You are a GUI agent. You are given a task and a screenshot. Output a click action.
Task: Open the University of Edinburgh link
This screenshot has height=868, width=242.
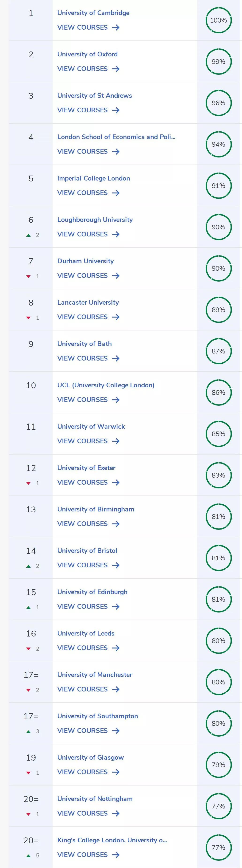click(92, 592)
